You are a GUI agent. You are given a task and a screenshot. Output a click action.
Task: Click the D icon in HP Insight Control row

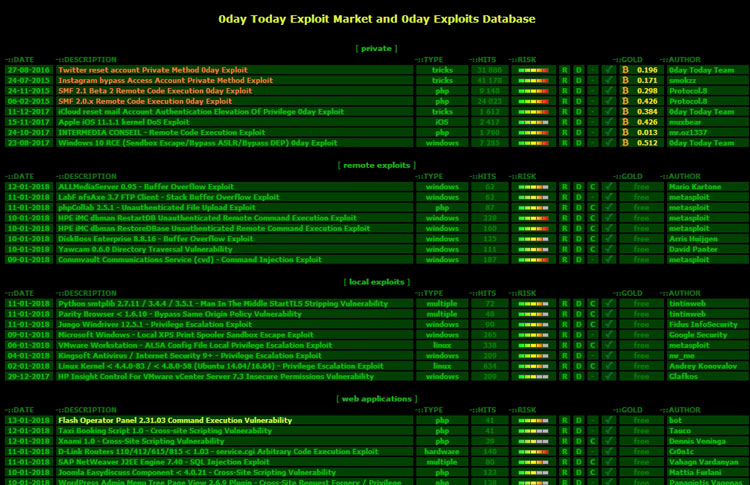point(579,376)
